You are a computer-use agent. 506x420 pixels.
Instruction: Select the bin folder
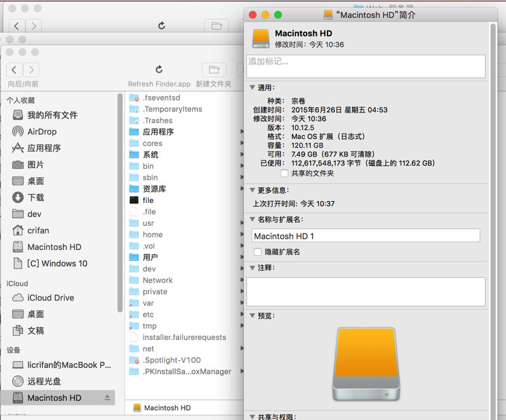pyautogui.click(x=142, y=166)
